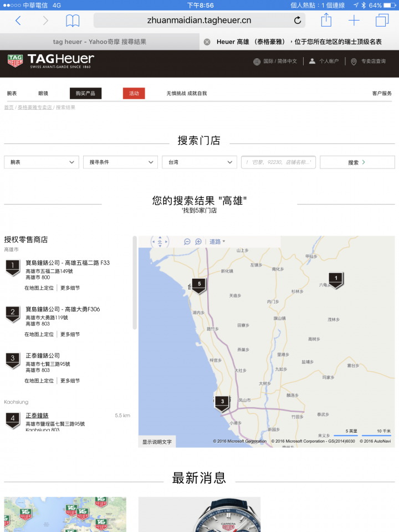The width and height of the screenshot is (399, 532).
Task: Click map pin 1
Action: click(336, 280)
